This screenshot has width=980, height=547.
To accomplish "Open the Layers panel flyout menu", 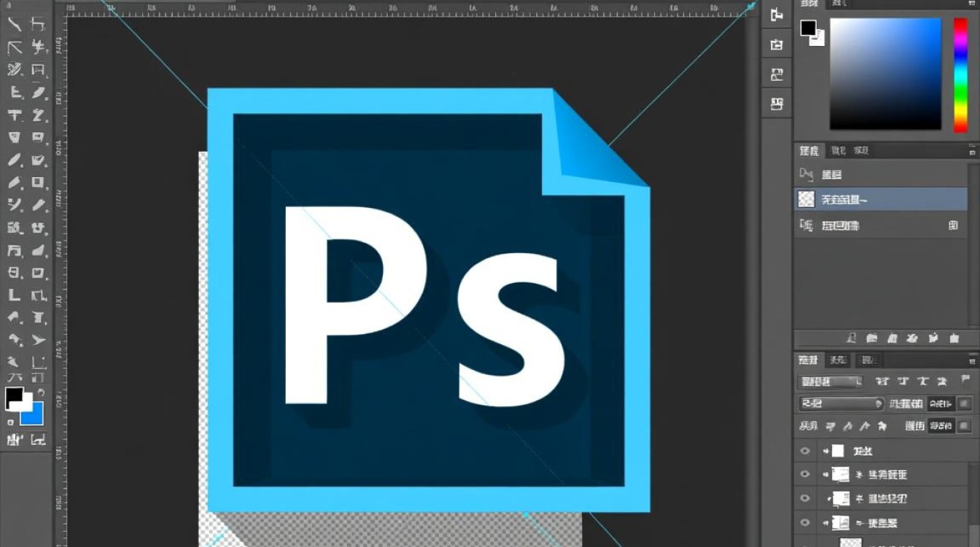I will tap(973, 361).
